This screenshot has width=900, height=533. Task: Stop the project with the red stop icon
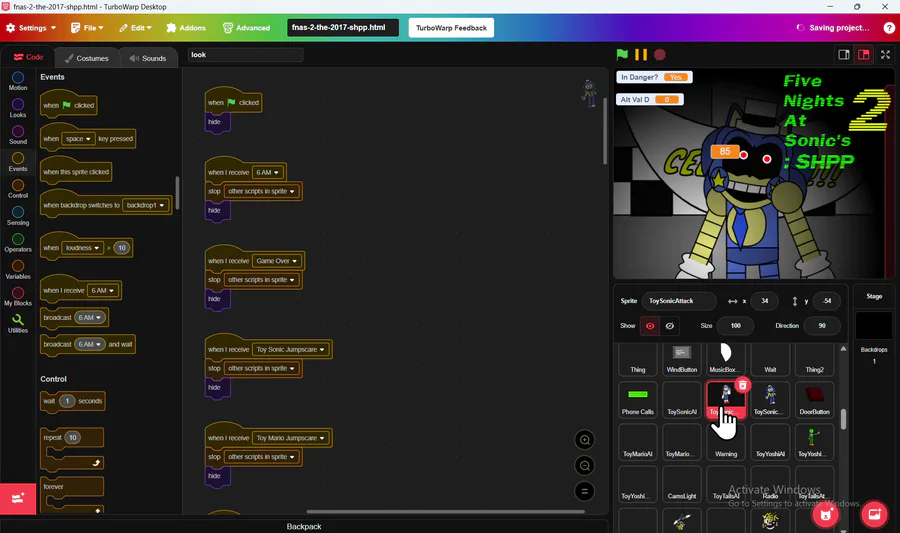[x=660, y=55]
